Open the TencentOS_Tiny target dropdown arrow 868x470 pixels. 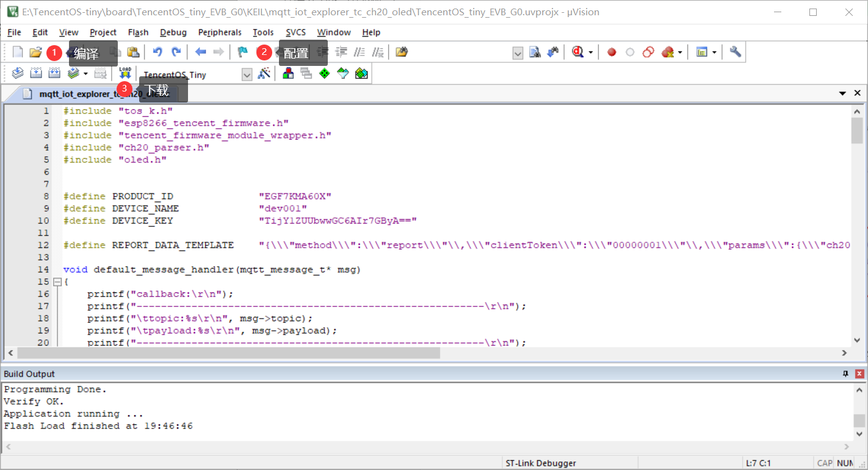tap(247, 74)
